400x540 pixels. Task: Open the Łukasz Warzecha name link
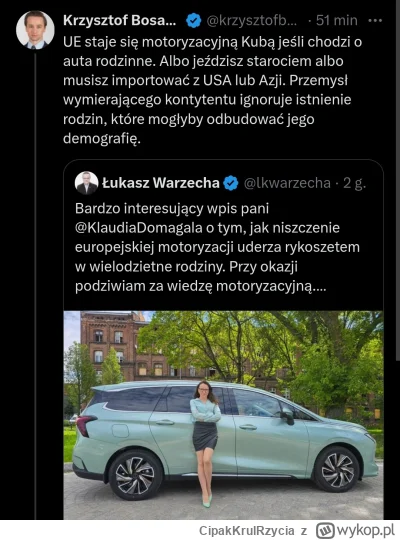click(x=161, y=183)
